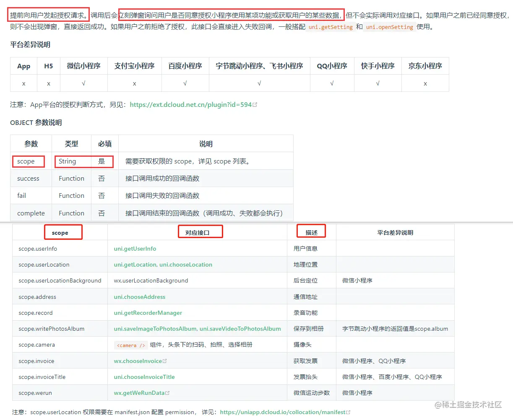Click the scope.userLocationBackground cell
This screenshot has height=420, width=513.
click(60, 280)
